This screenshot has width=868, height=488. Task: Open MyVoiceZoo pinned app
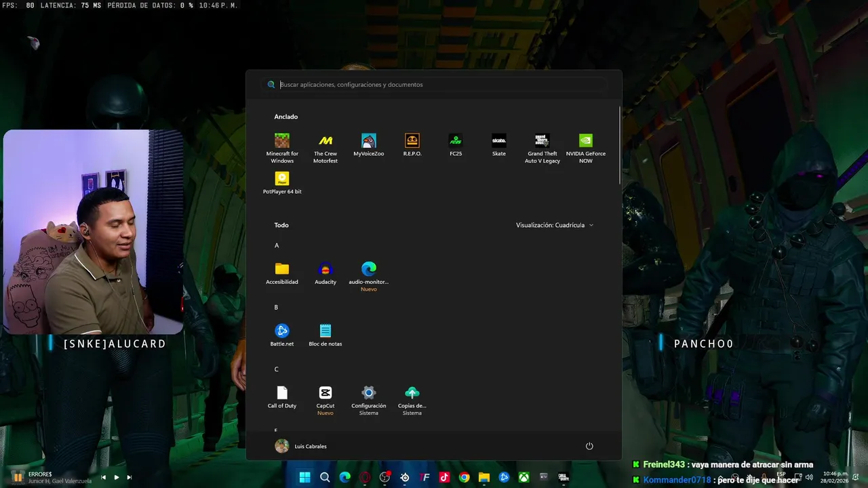pyautogui.click(x=369, y=145)
